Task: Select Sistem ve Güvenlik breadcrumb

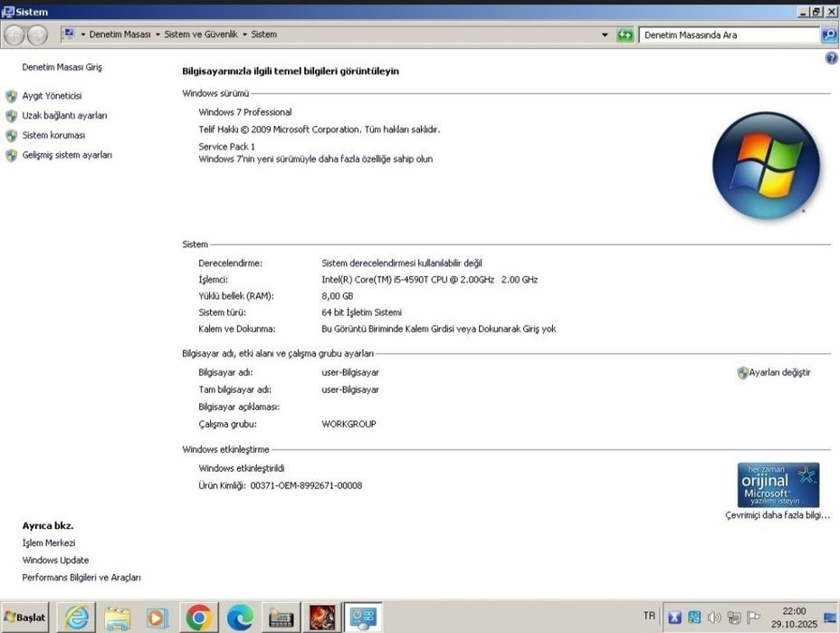Action: 201,34
